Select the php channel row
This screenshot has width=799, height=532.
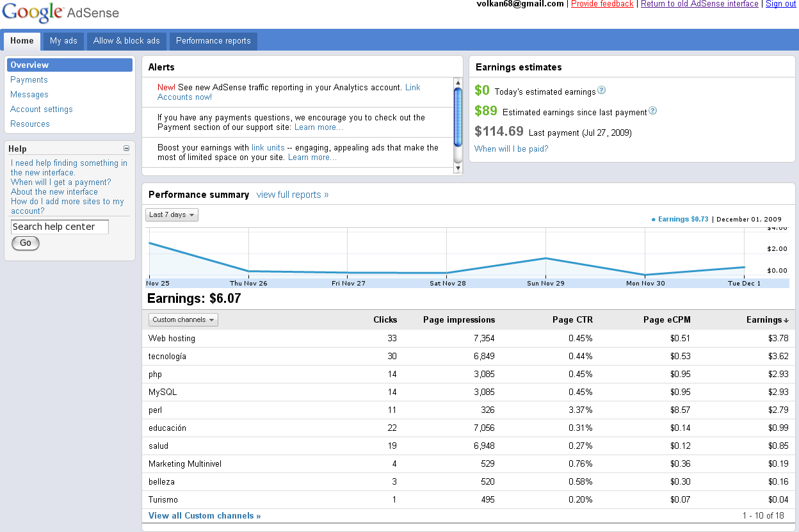coord(469,375)
